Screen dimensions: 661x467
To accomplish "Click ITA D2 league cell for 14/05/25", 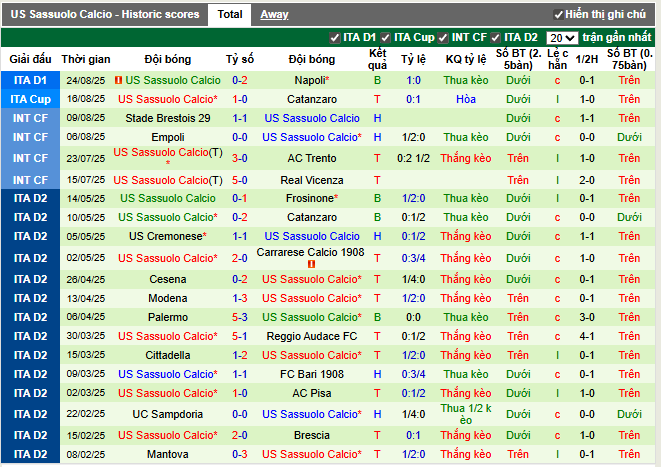I will point(30,198).
